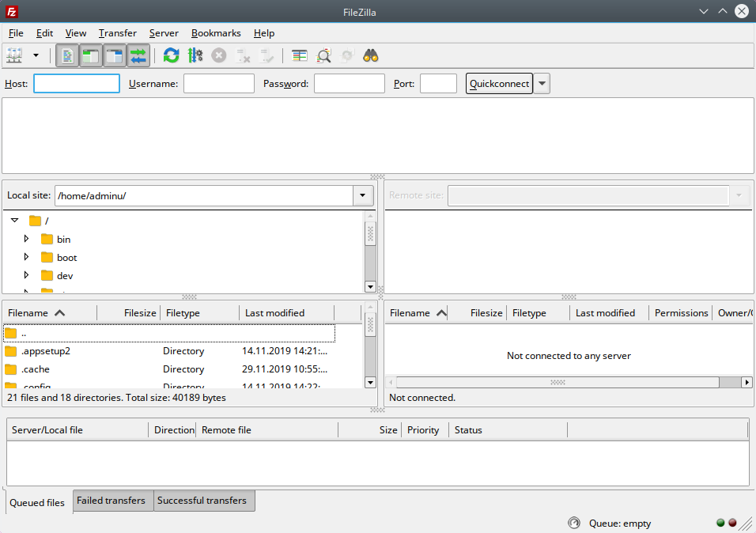Click remote Permissions column header
The width and height of the screenshot is (756, 533).
pos(681,313)
